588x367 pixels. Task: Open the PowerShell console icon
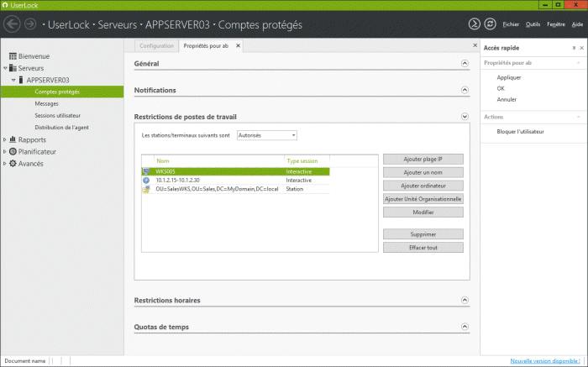coord(474,24)
